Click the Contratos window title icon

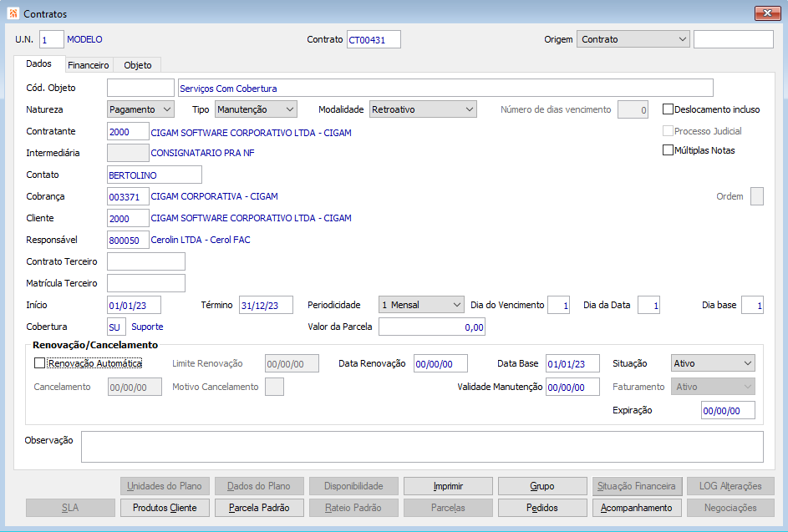coord(13,14)
